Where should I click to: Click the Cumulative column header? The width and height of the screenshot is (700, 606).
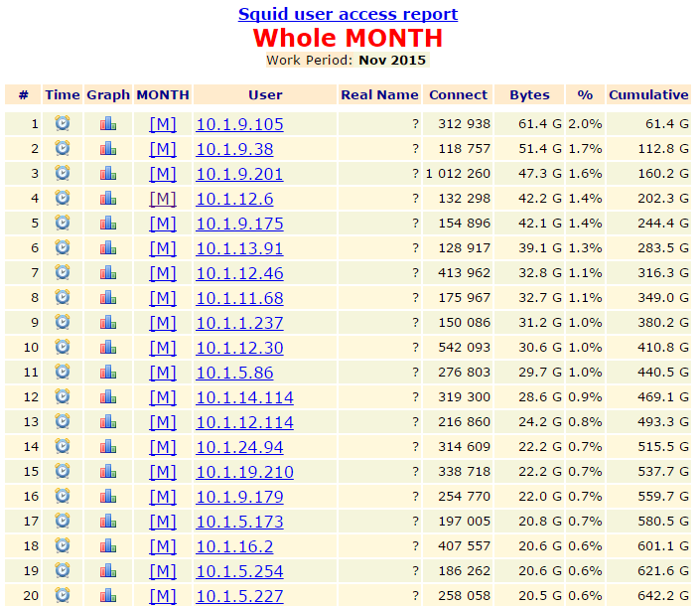point(648,94)
